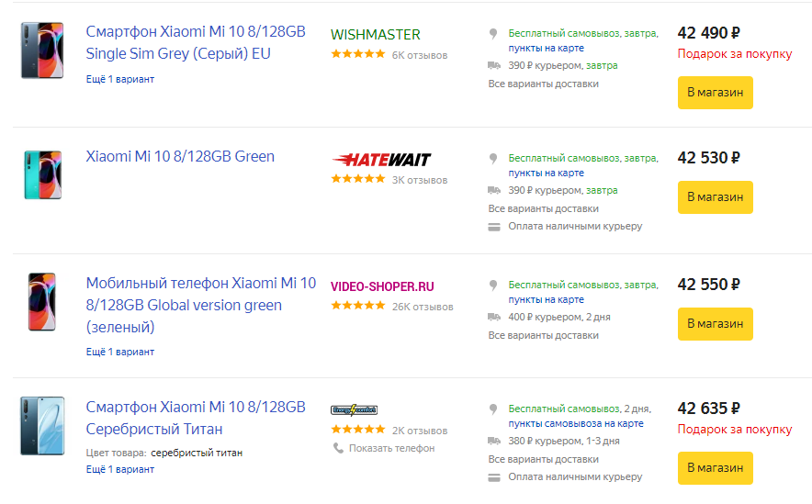Click the star rating under VIDEO-SHOPER.RU
Image resolution: width=812 pixels, height=504 pixels.
(x=358, y=306)
